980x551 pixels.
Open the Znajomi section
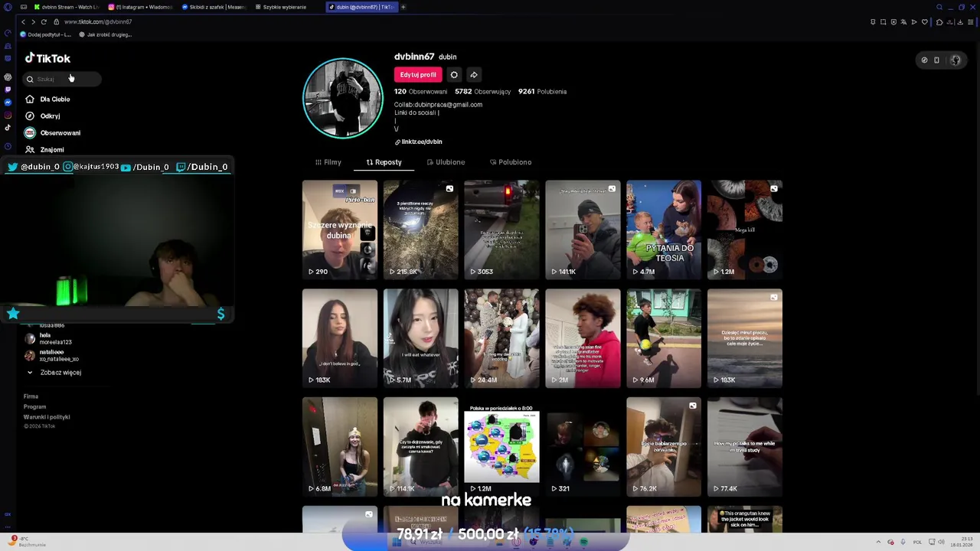point(44,150)
